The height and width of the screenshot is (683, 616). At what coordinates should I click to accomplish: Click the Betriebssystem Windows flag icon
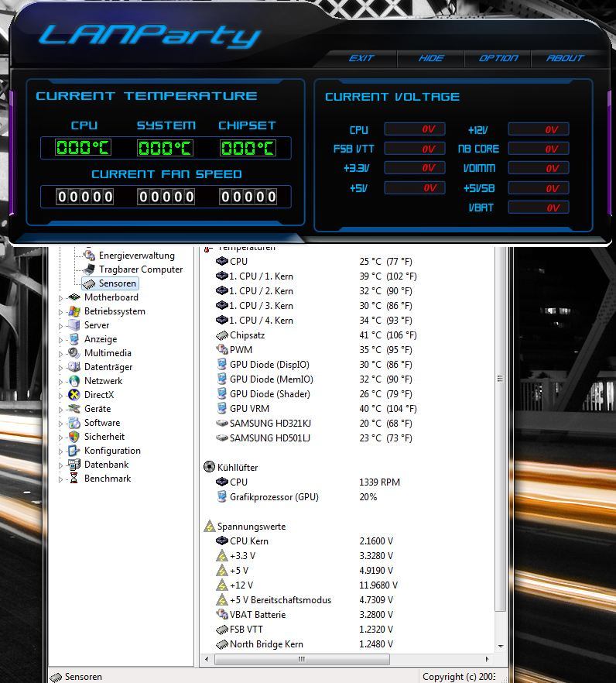coord(74,311)
